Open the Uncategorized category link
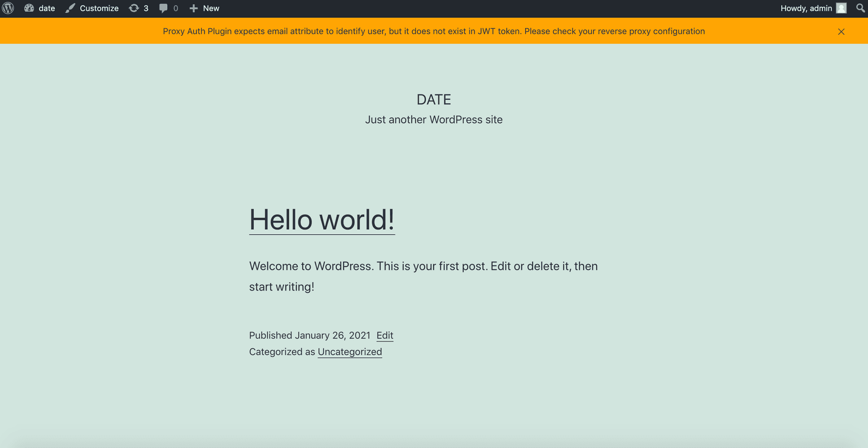Viewport: 868px width, 448px height. pos(350,352)
